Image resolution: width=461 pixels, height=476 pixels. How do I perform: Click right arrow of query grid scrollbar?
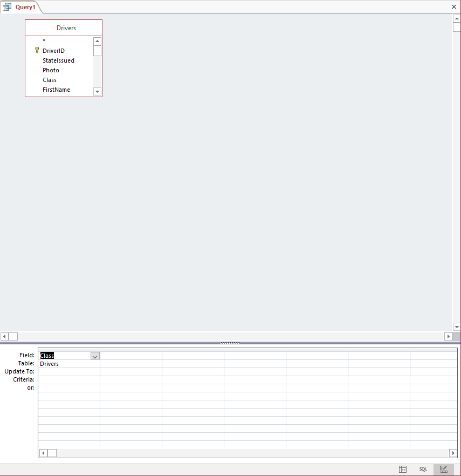453,453
